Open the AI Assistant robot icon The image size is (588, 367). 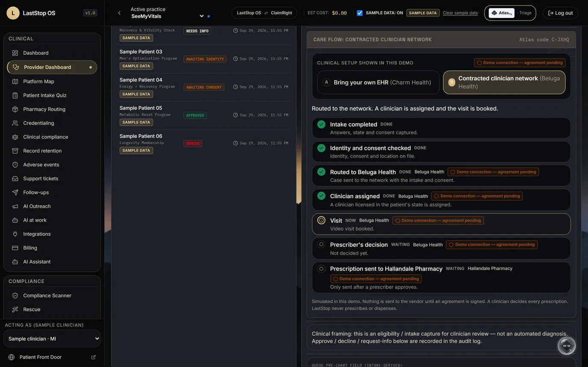point(15,262)
